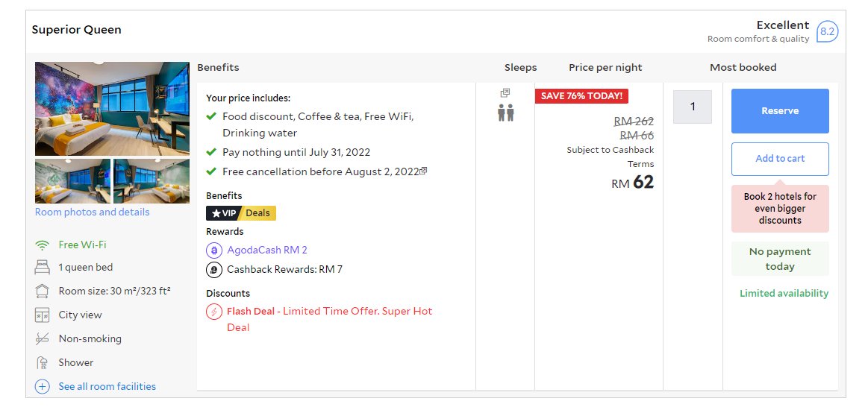Click the checkmark beside Pay nothing until July 31

coord(211,152)
